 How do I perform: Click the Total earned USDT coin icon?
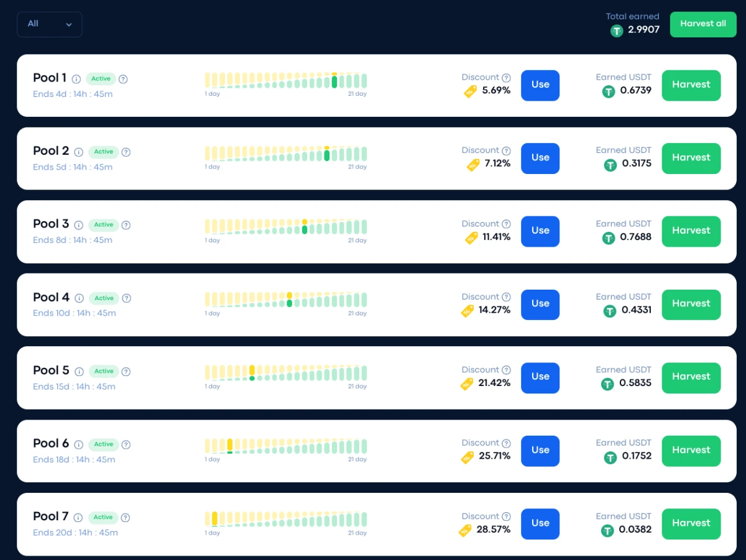point(617,30)
